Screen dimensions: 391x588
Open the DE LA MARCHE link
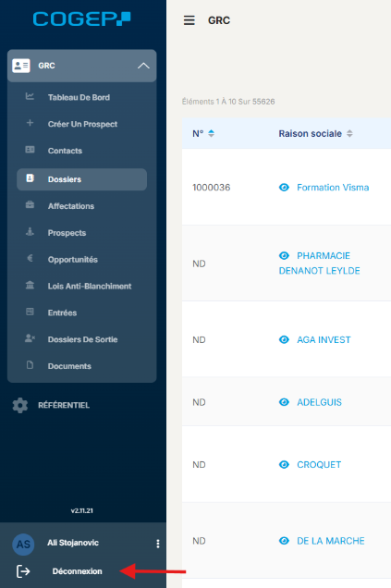331,541
